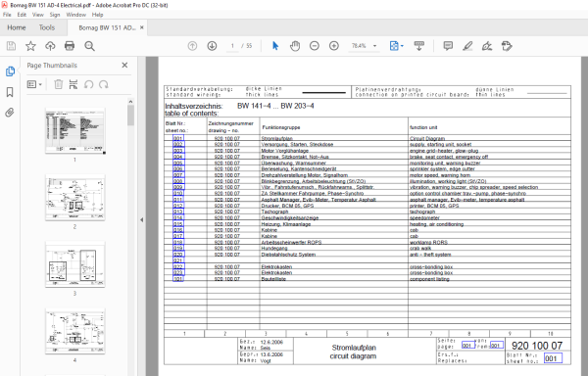Choose the Selection arrow tool
The image size is (588, 376).
pyautogui.click(x=275, y=46)
